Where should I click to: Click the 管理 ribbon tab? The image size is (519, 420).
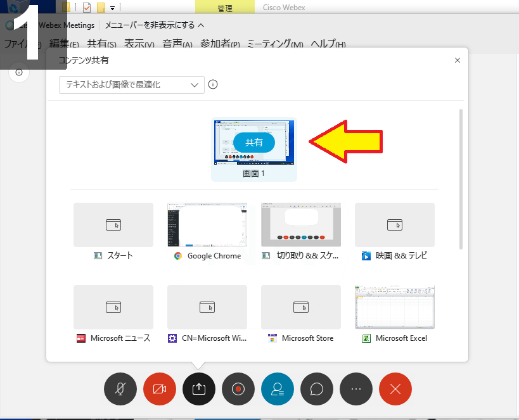[225, 8]
